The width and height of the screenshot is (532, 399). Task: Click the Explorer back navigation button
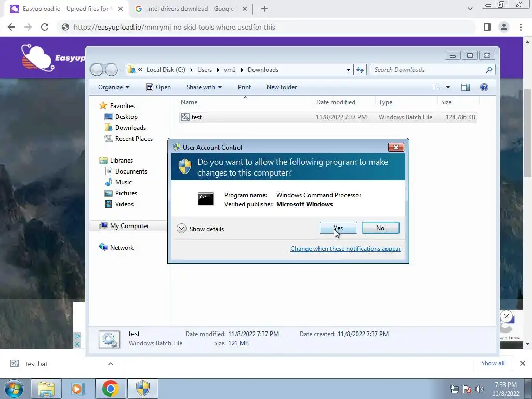click(97, 70)
